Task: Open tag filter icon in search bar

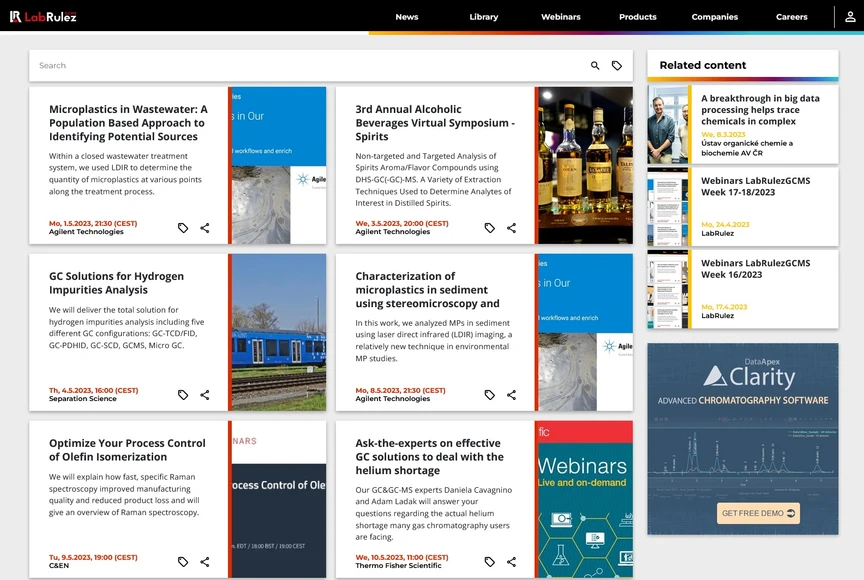Action: (617, 66)
